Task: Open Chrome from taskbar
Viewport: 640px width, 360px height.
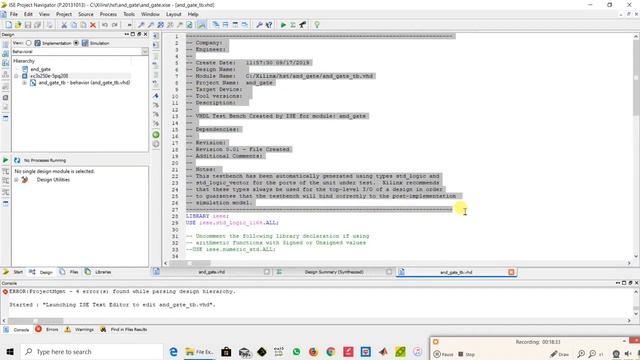Action: (331, 351)
